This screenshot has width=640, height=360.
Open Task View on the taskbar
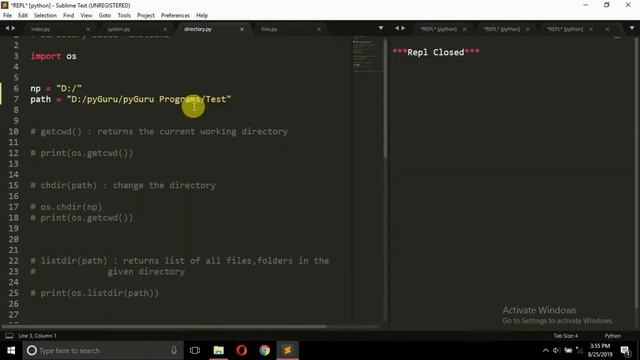[195, 350]
